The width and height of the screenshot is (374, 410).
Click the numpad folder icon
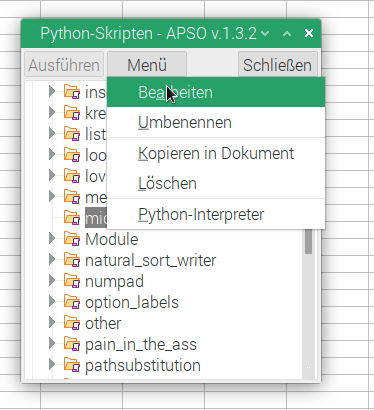point(72,281)
